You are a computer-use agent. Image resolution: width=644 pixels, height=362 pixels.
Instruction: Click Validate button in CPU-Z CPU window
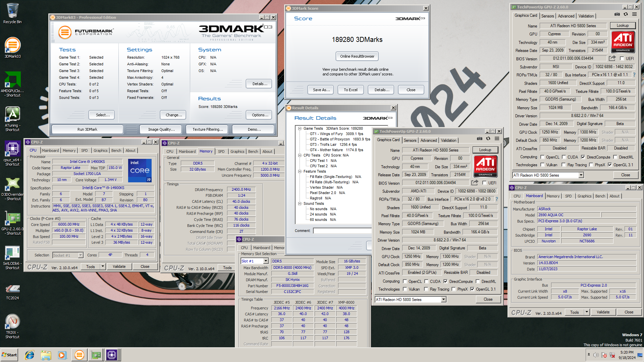tap(119, 266)
